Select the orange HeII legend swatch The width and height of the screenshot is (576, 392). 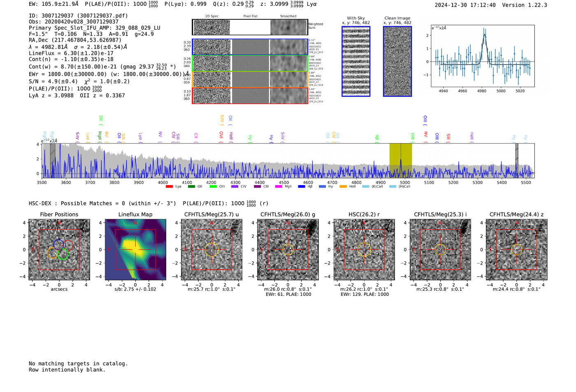point(343,187)
